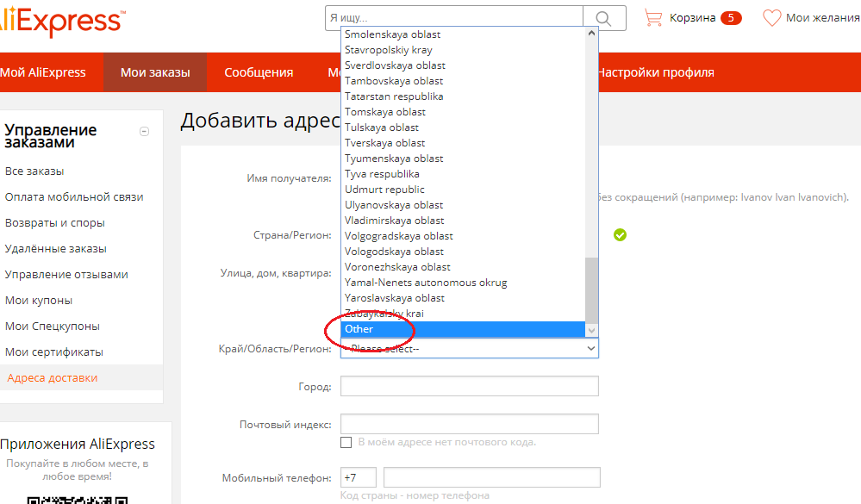Screen dimensions: 861x504
Task: Click the Почтовый индекс input field
Action: [470, 424]
